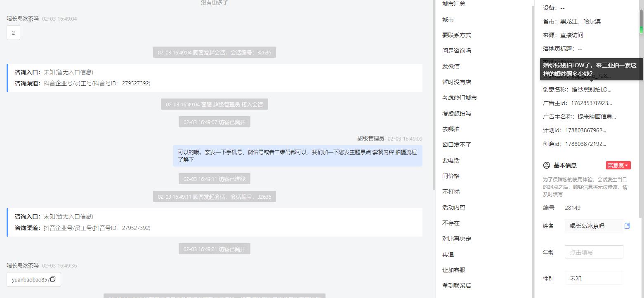This screenshot has height=298, width=644.
Task: Copy the customer name icon beside 姓名
Action: tap(627, 226)
